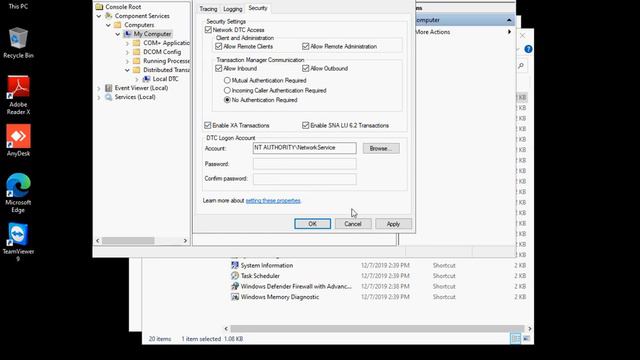Select Component Services node icon
Viewport: 640px width, 360px height.
click(109, 16)
